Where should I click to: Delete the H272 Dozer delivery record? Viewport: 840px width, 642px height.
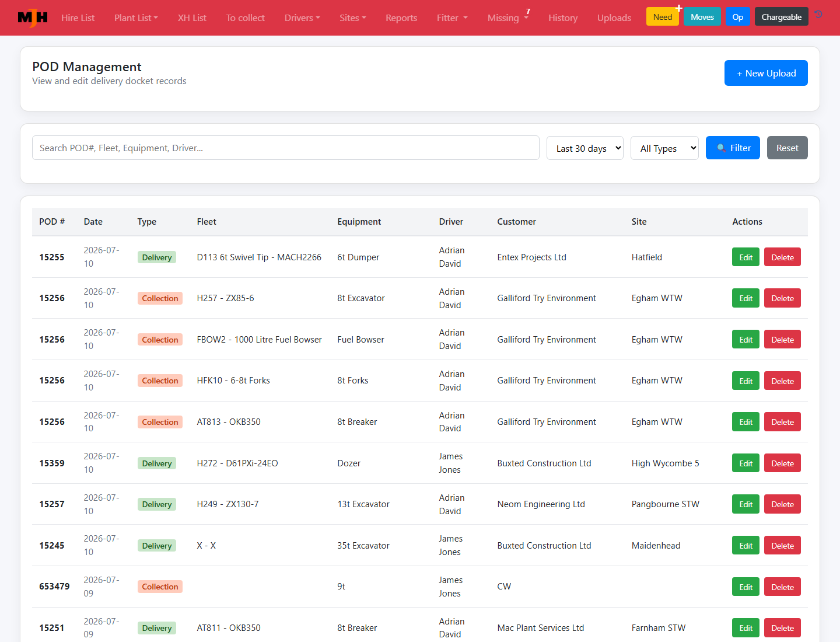pos(782,463)
